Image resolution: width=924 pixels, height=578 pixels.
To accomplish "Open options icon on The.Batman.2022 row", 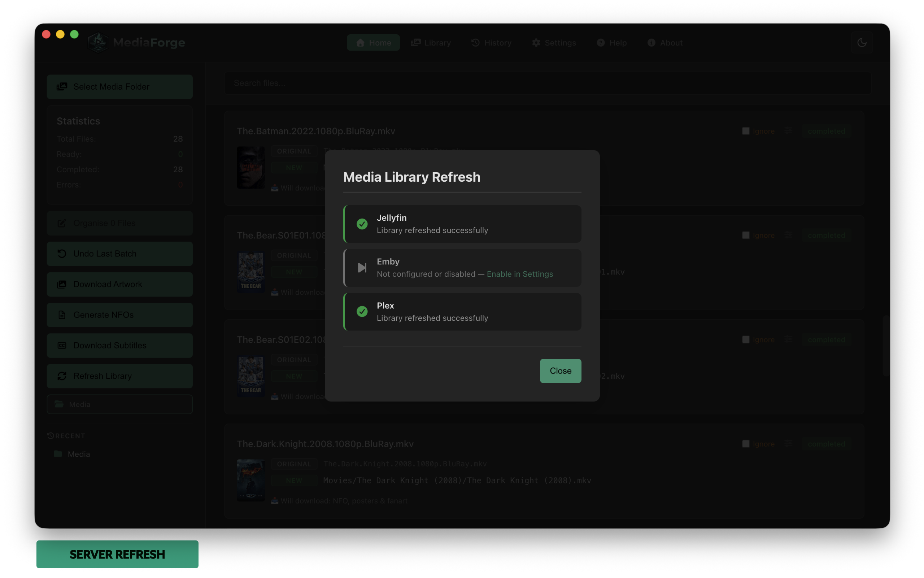I will point(788,131).
